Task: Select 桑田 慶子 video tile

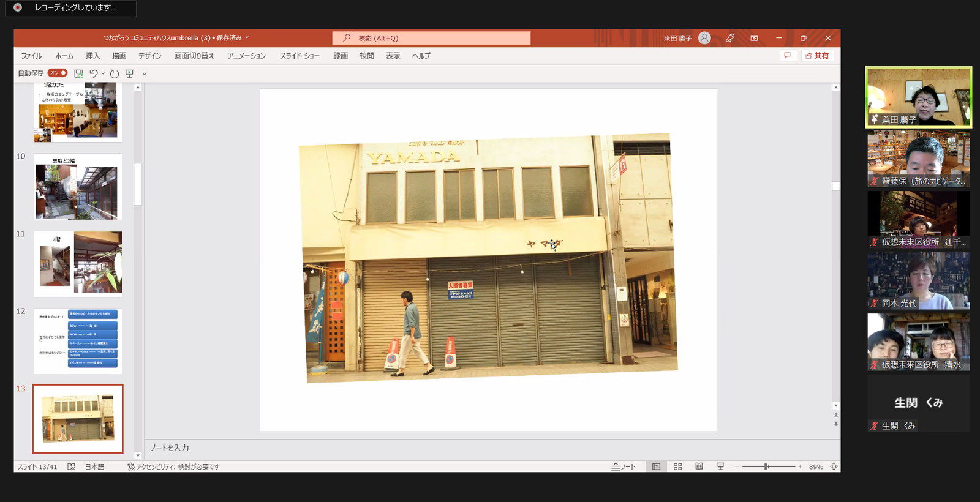Action: pyautogui.click(x=918, y=97)
